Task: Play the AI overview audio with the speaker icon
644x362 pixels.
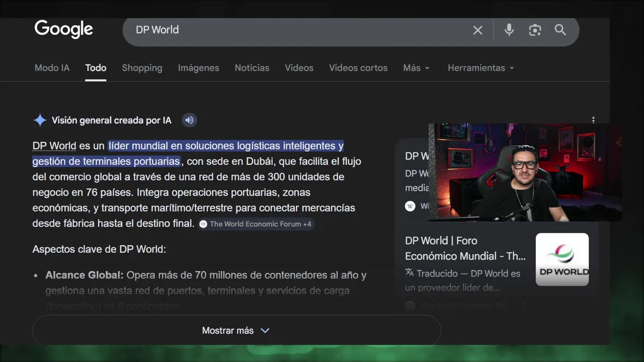Action: pos(189,120)
